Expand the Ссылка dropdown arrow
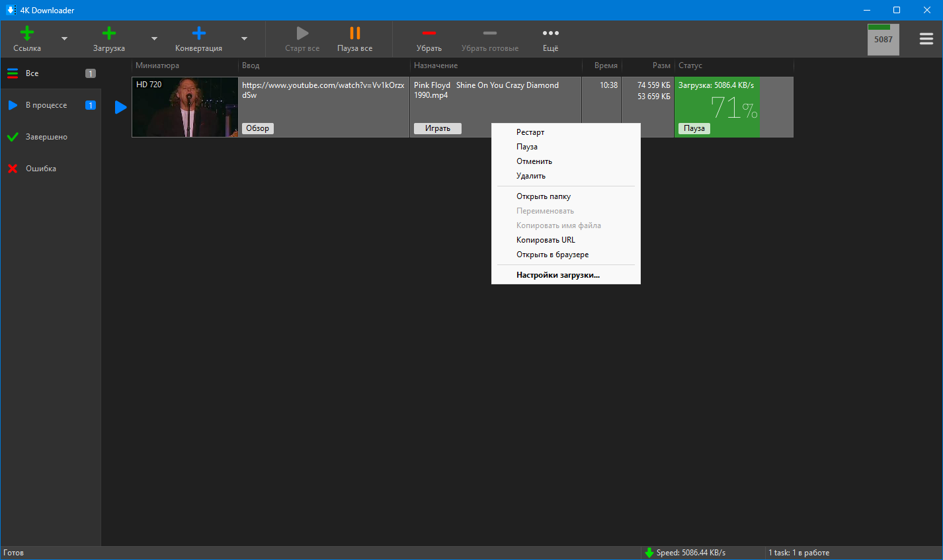943x560 pixels. point(64,39)
